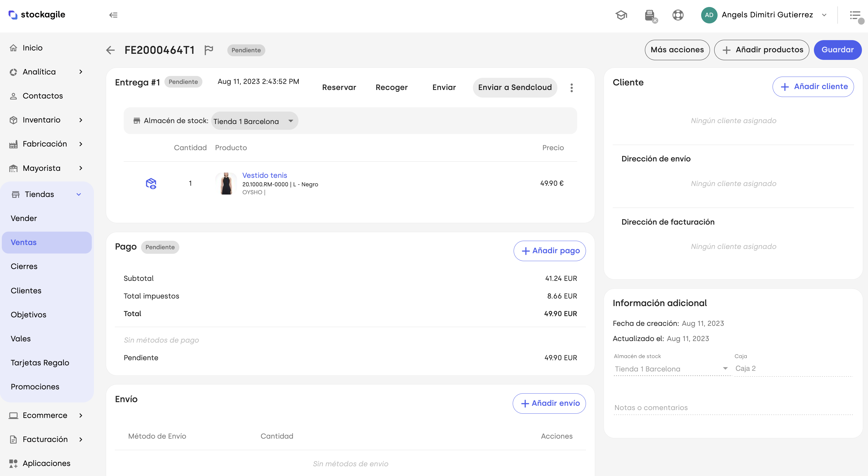
Task: Go back with the arrow next to FE2000464T1
Action: pos(110,50)
